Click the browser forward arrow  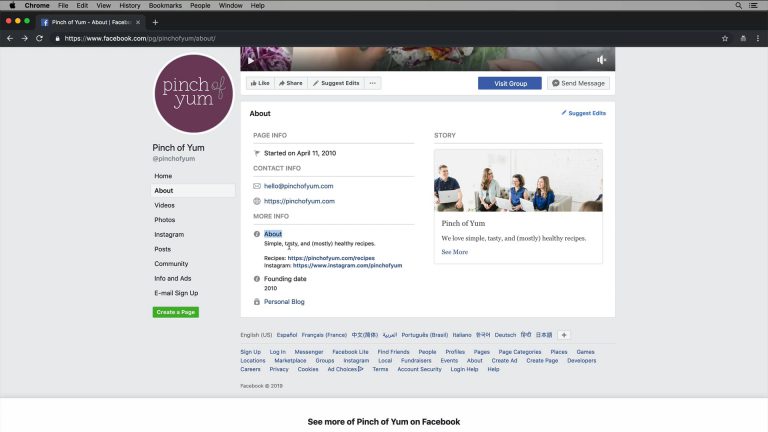click(x=24, y=38)
